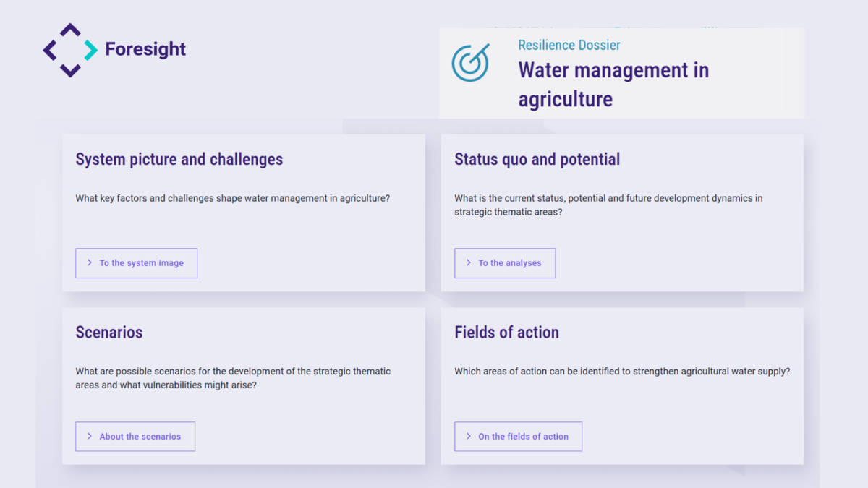Click the agricultural water supply question text
This screenshot has height=488, width=868.
622,372
